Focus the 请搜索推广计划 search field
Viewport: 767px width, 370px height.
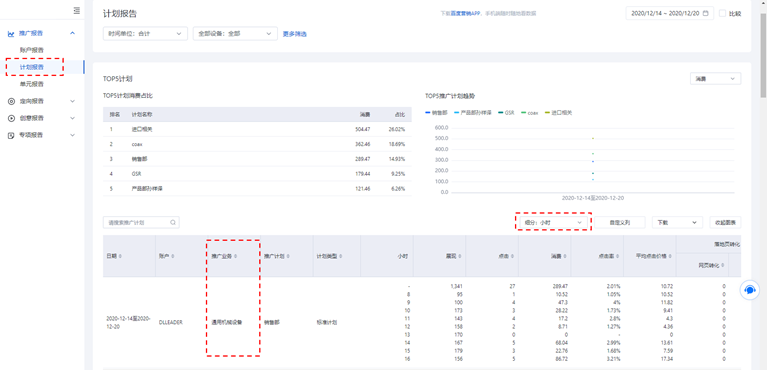[141, 222]
